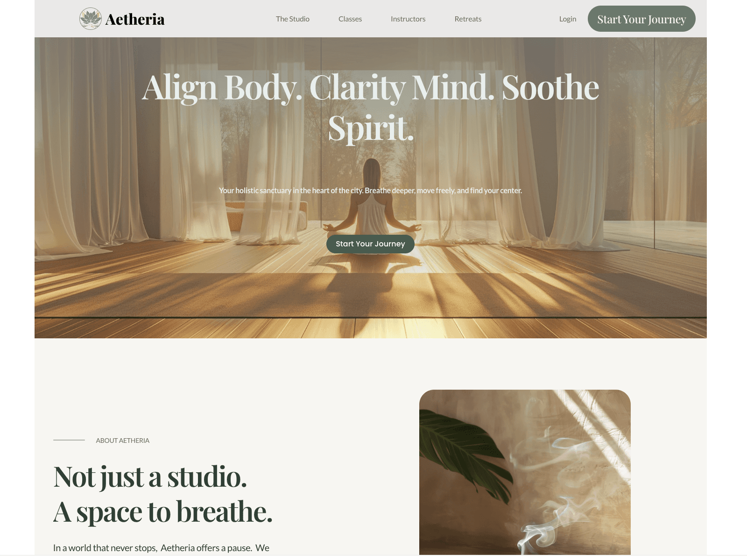The height and width of the screenshot is (560, 747).
Task: Click the Aetheria brand name text
Action: click(x=135, y=19)
